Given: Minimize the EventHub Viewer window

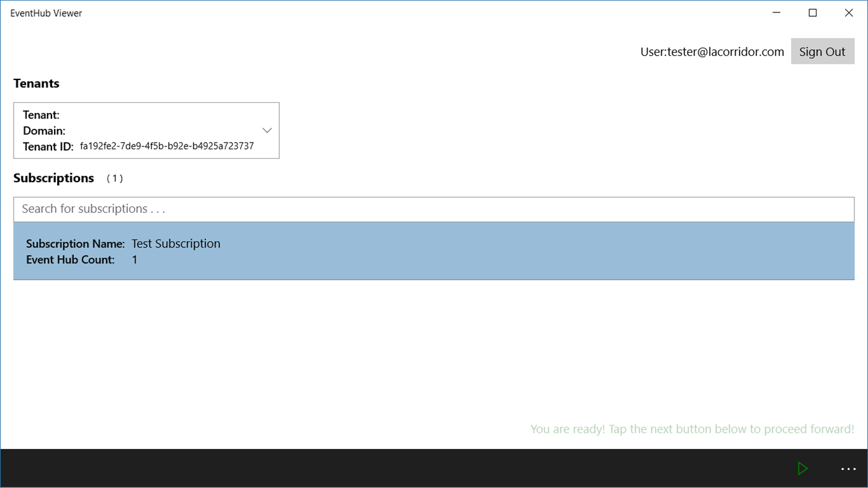Looking at the screenshot, I should [776, 12].
